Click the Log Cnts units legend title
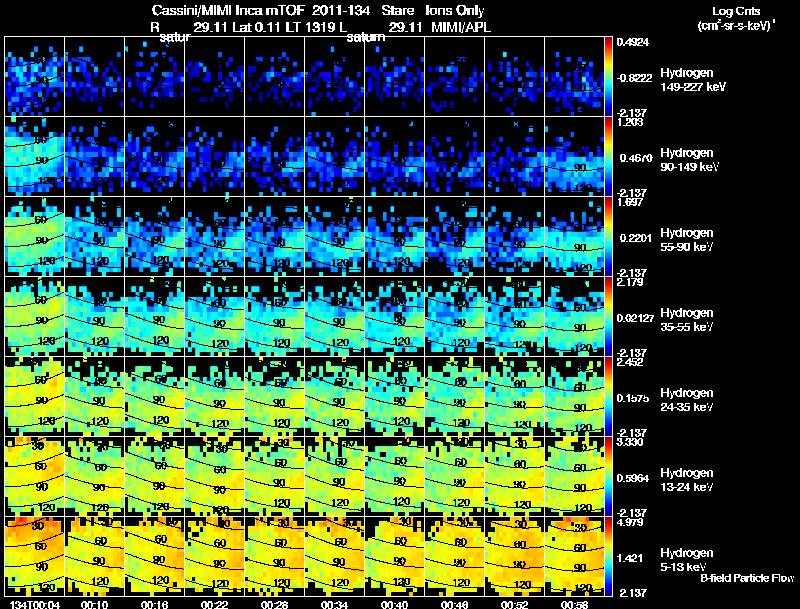 coord(736,18)
